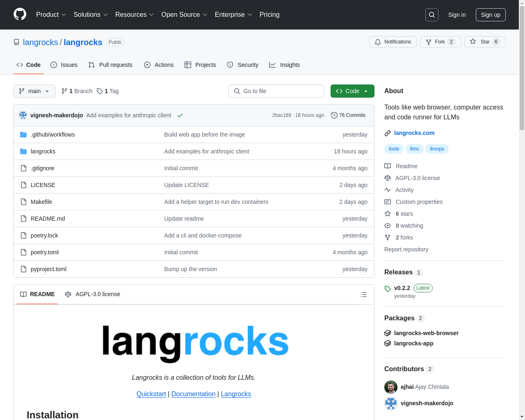Open the langrocks.com website link
The image size is (525, 420).
pyautogui.click(x=414, y=133)
